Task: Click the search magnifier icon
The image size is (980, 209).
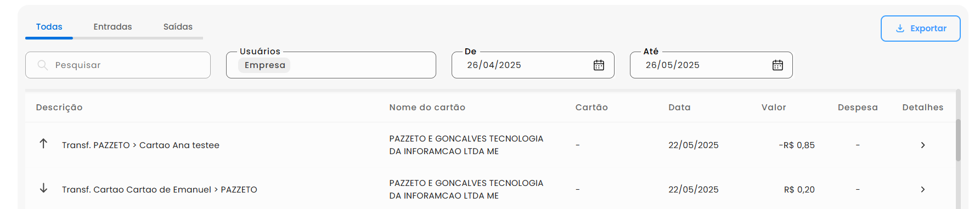Action: pos(42,65)
